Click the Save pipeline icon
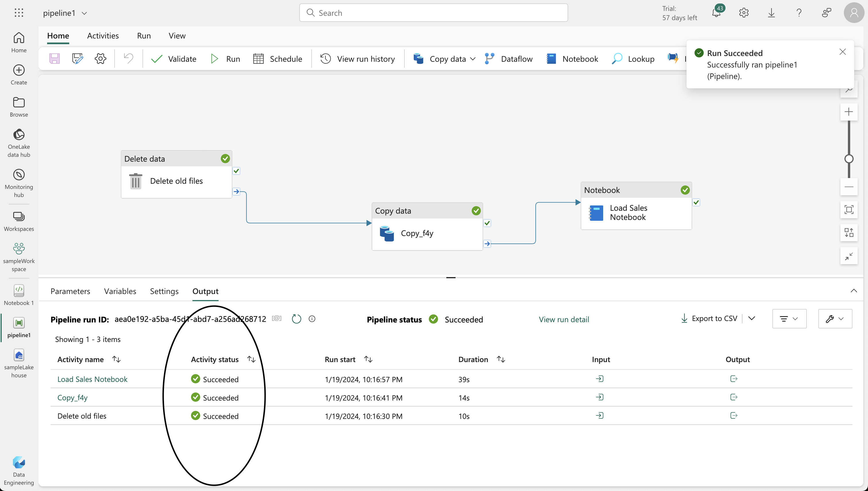Image resolution: width=868 pixels, height=491 pixels. click(x=54, y=59)
